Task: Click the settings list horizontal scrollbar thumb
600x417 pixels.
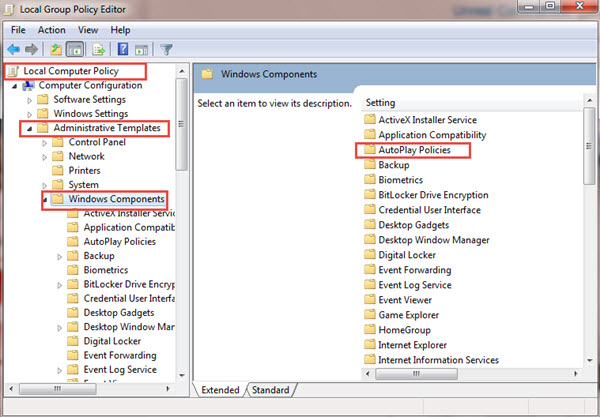Action: pyautogui.click(x=416, y=373)
